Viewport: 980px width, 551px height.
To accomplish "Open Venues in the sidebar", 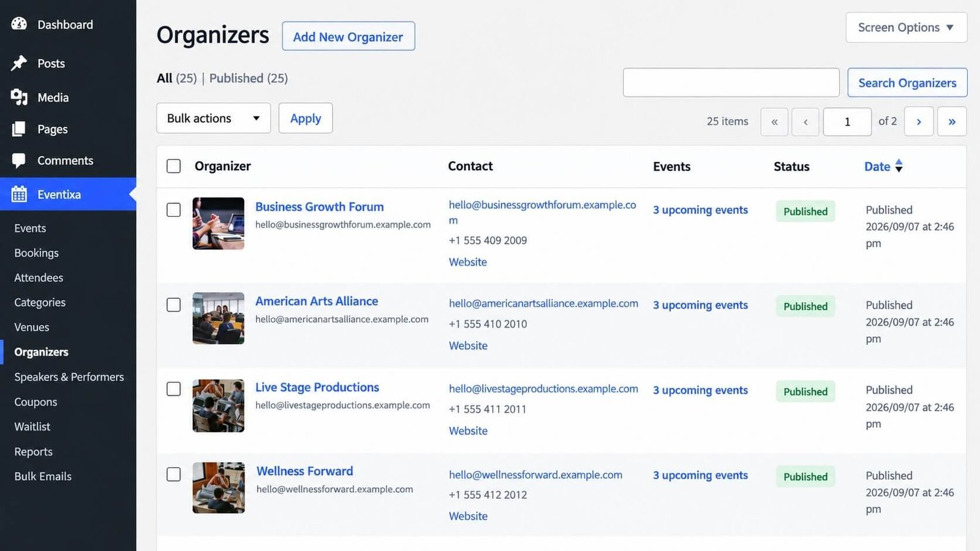I will point(32,327).
